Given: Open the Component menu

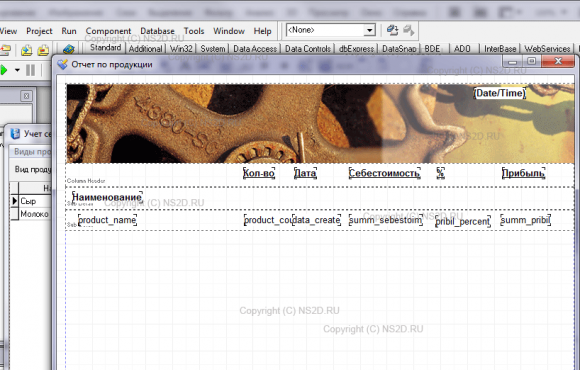Looking at the screenshot, I should tap(108, 31).
